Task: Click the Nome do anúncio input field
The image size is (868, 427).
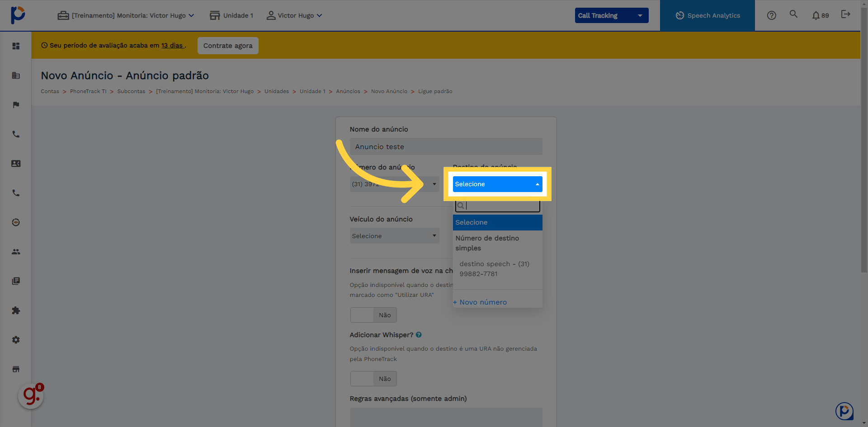Action: coord(446,146)
